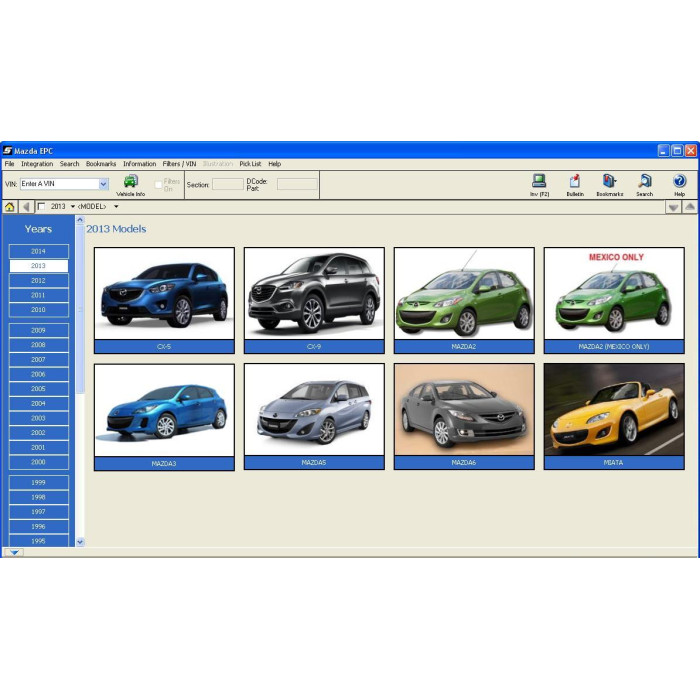Select year 2011
The image size is (700, 700).
tap(38, 296)
